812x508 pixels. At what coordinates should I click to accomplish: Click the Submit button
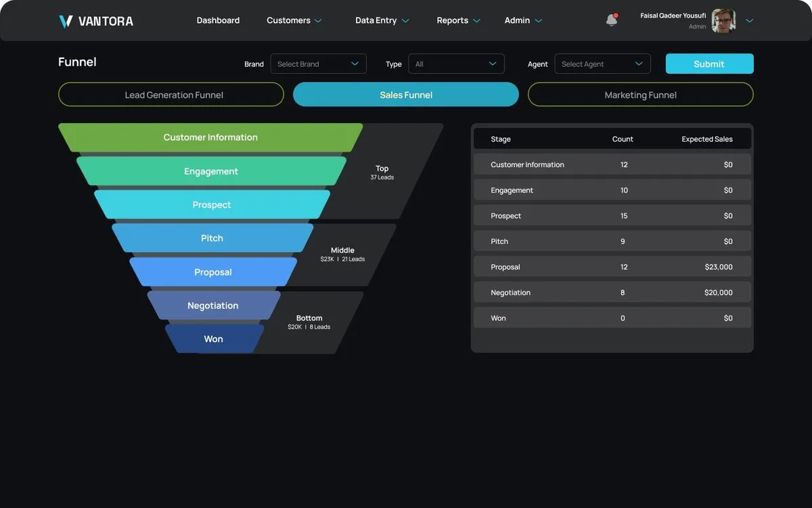click(x=709, y=64)
